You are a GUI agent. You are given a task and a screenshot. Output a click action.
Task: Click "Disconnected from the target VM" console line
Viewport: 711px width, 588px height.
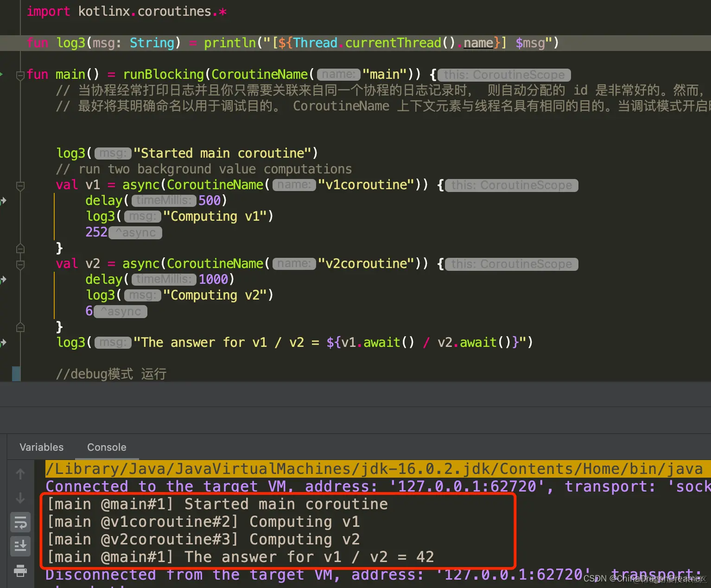pos(373,575)
